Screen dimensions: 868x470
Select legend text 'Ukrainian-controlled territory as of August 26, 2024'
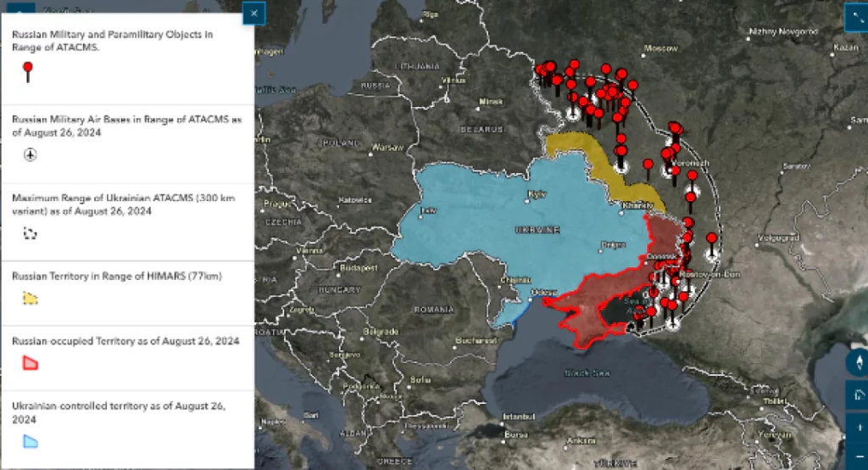coord(119,412)
